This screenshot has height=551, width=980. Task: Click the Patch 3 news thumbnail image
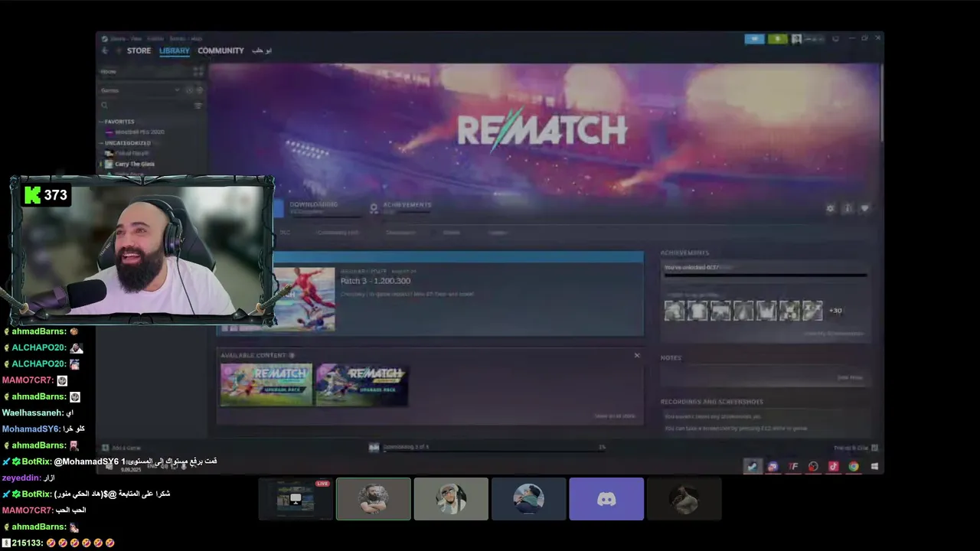tap(304, 299)
